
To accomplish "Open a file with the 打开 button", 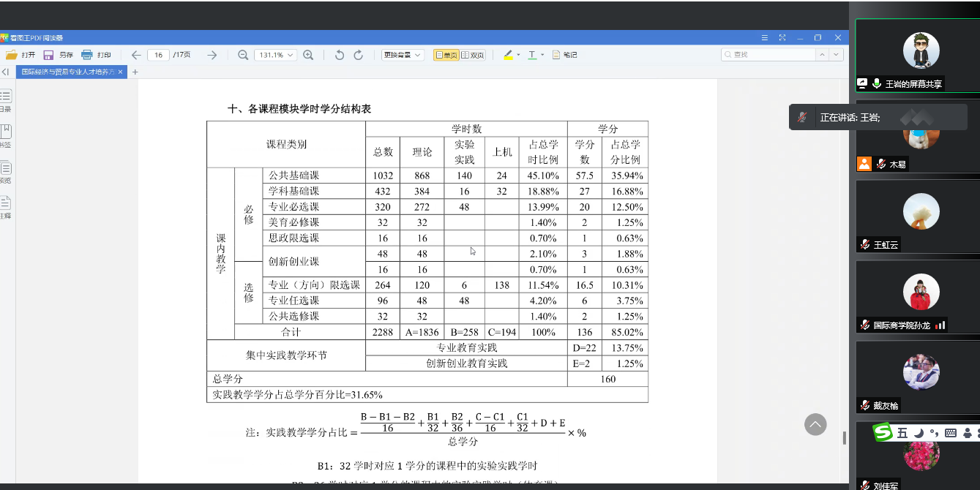I will click(20, 55).
